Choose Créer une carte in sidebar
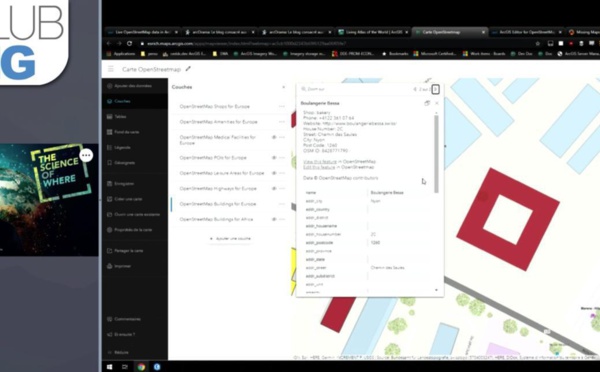600x372 pixels. (x=128, y=199)
